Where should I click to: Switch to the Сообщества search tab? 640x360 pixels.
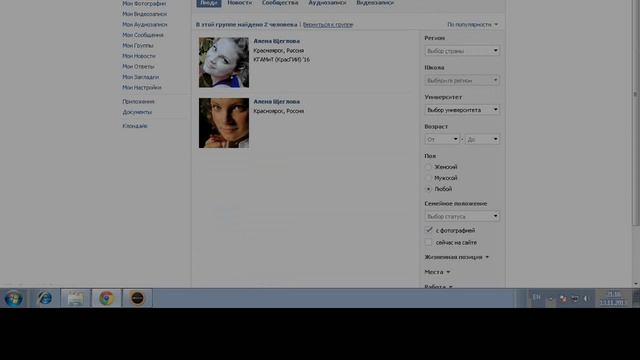(x=280, y=3)
